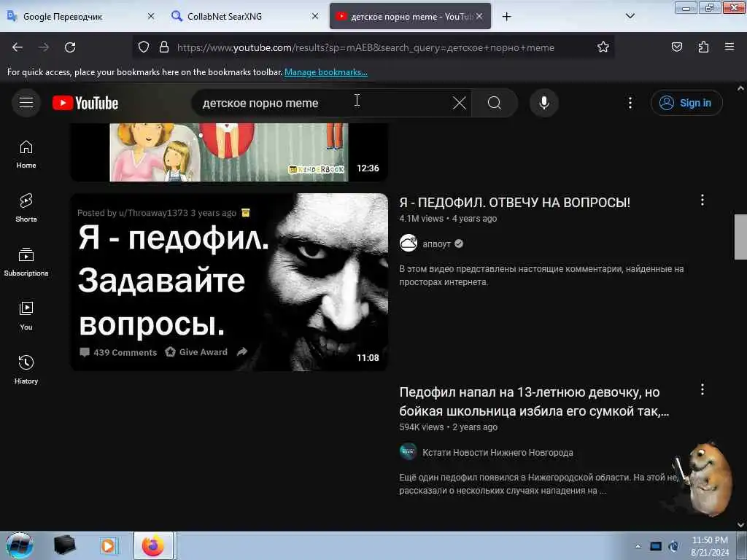Click the scrollbar down arrow
747x560 pixels.
(x=740, y=525)
